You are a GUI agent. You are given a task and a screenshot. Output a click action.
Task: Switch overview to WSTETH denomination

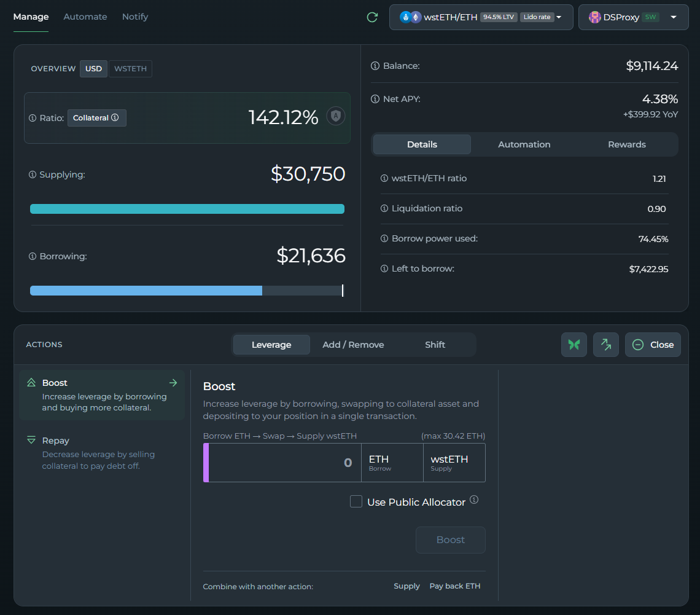(130, 69)
